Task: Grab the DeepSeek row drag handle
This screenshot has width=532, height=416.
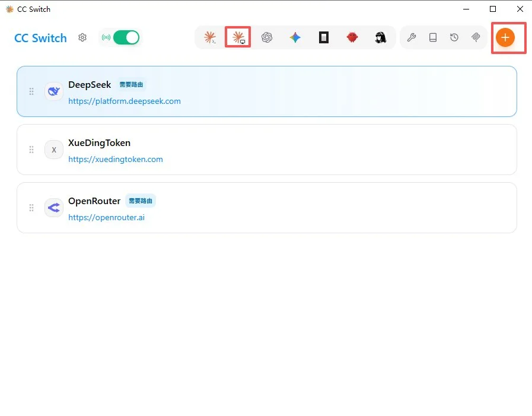Action: point(31,91)
